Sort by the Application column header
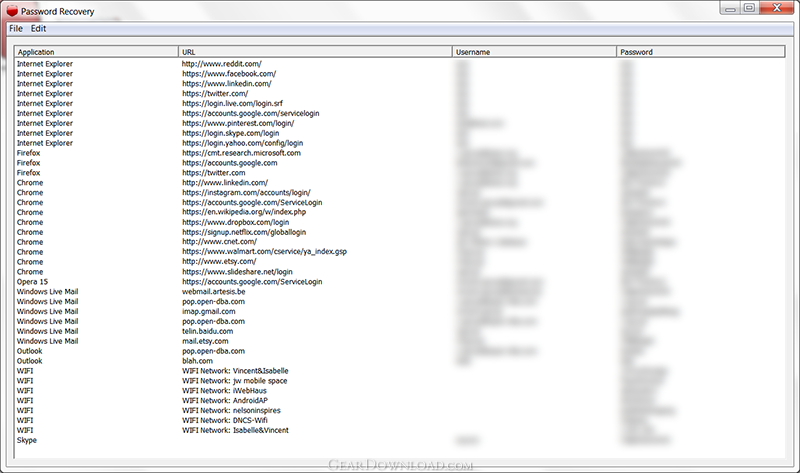Screen dimensions: 800x473 (96, 52)
